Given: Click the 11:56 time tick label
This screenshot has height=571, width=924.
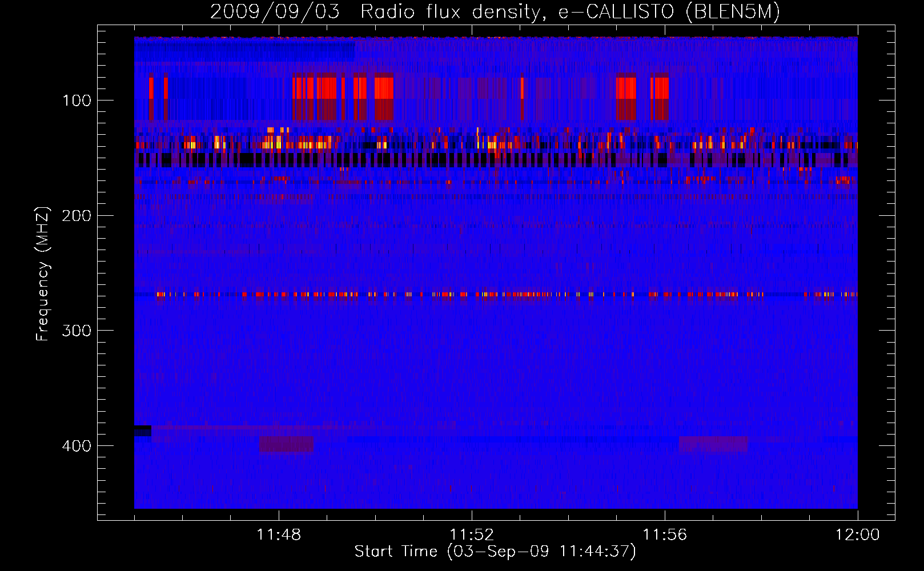Looking at the screenshot, I should point(665,535).
